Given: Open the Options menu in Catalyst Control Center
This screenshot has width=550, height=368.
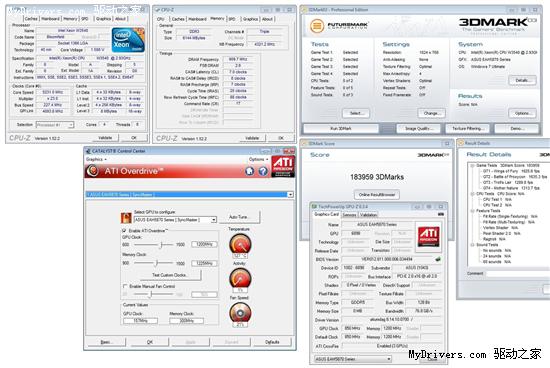Looking at the screenshot, I should (259, 159).
